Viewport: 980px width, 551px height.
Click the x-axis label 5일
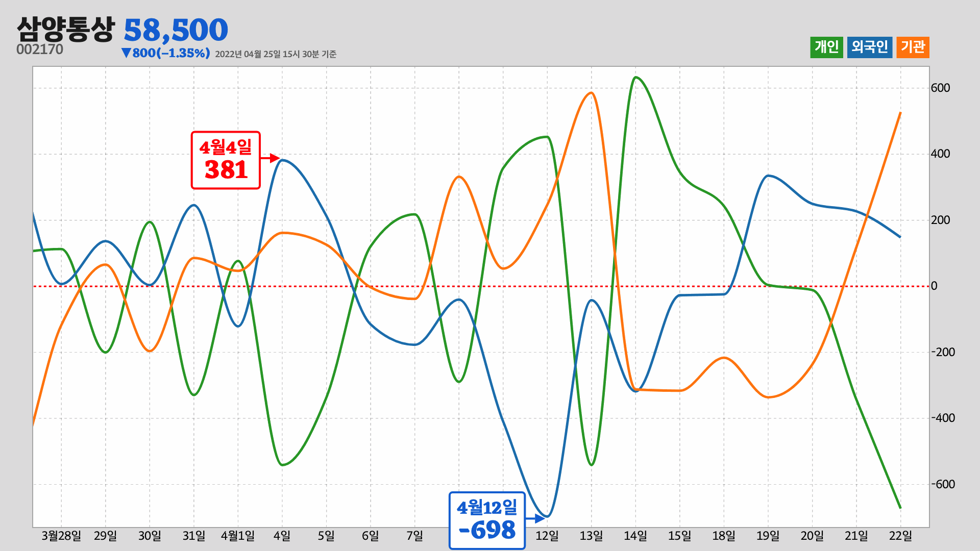pyautogui.click(x=326, y=536)
